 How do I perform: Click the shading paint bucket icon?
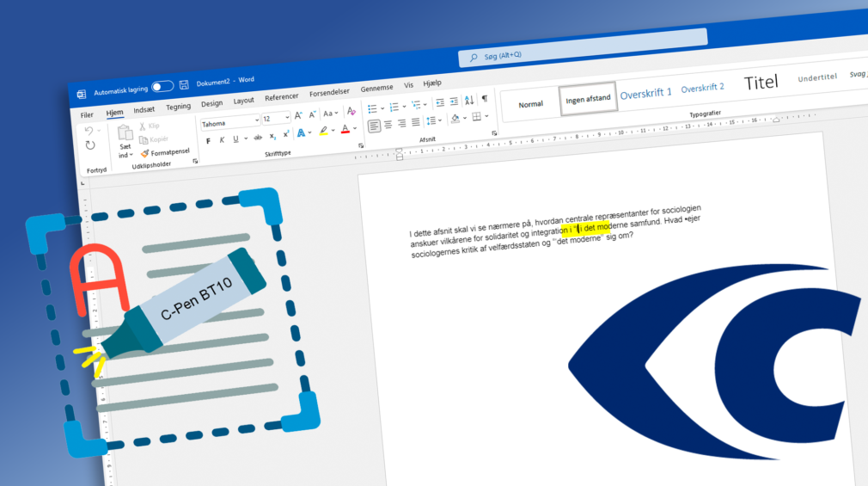(455, 119)
